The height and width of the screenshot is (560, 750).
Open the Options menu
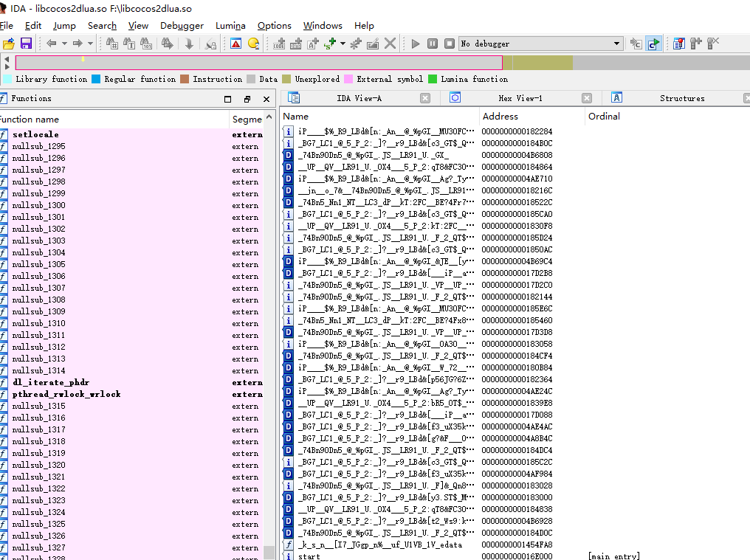click(x=274, y=26)
